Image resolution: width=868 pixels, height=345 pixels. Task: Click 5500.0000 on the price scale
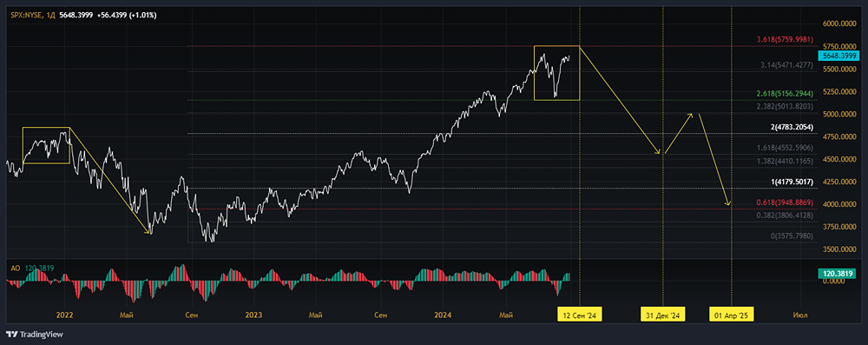[839, 70]
